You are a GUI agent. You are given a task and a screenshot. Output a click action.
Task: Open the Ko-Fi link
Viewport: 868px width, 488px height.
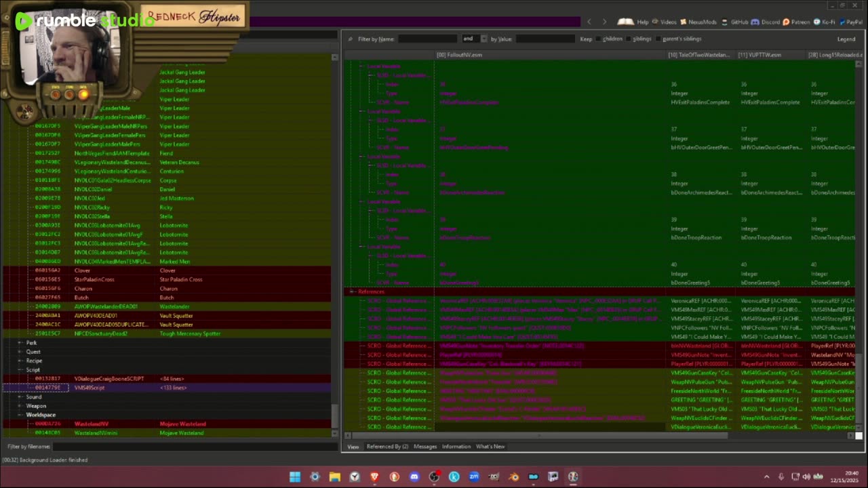pos(824,22)
